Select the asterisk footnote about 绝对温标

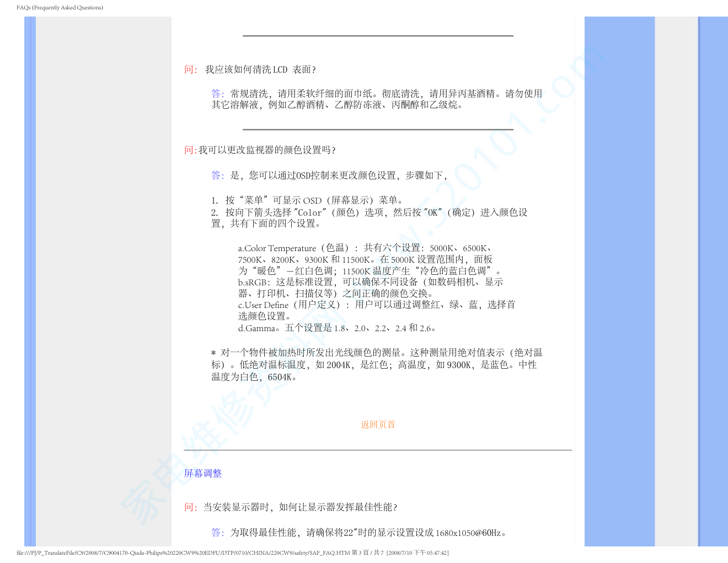pyautogui.click(x=376, y=365)
